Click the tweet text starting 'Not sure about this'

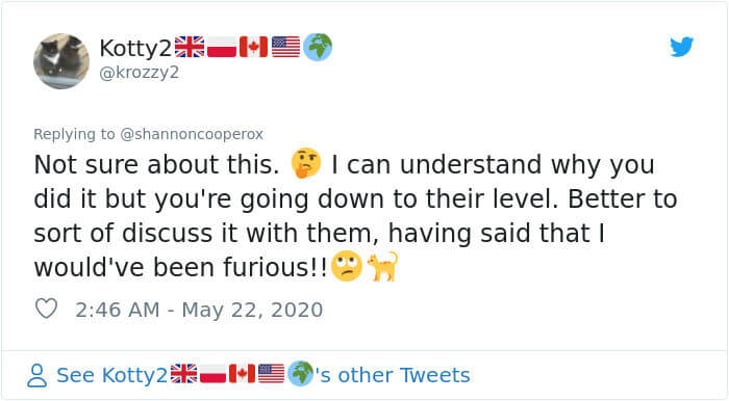(355, 216)
